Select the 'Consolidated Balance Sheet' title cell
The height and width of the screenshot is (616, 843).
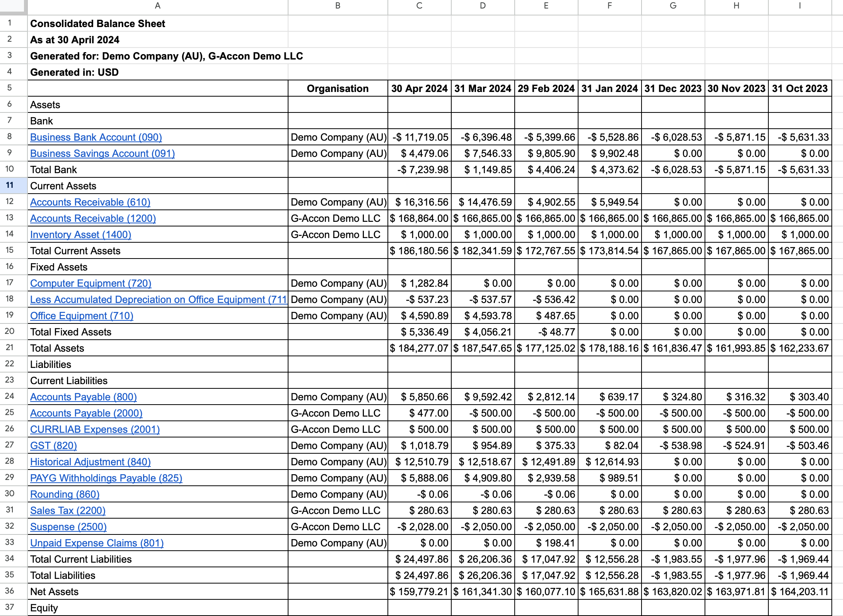(x=158, y=24)
